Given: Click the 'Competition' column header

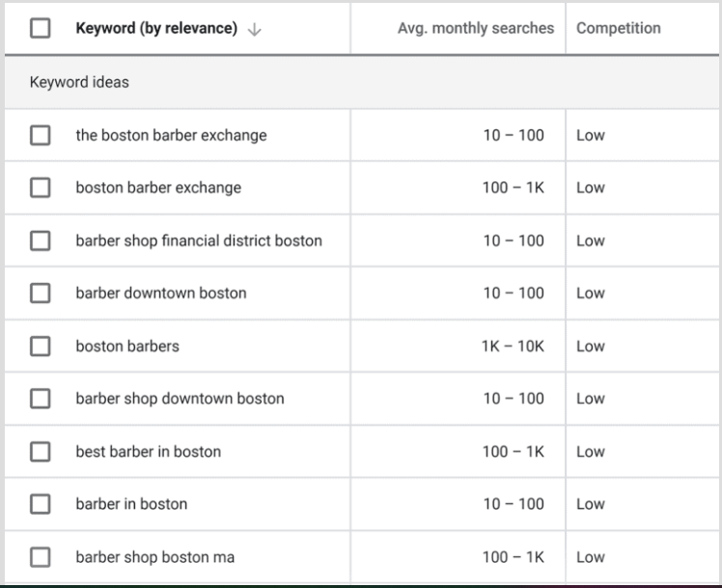Looking at the screenshot, I should [x=618, y=29].
